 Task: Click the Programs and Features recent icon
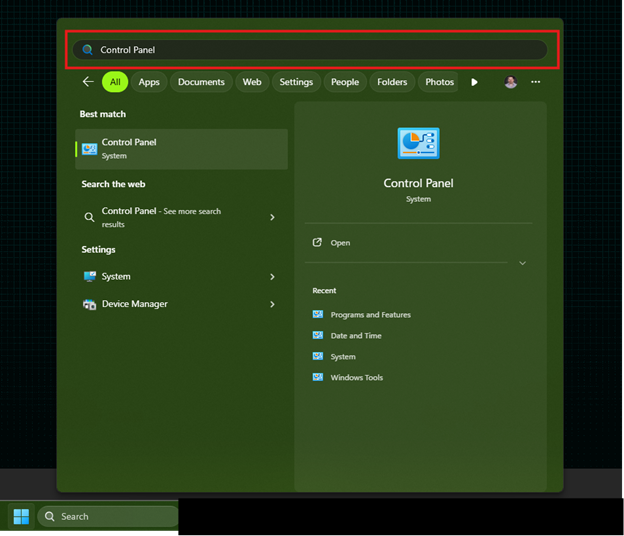(318, 314)
